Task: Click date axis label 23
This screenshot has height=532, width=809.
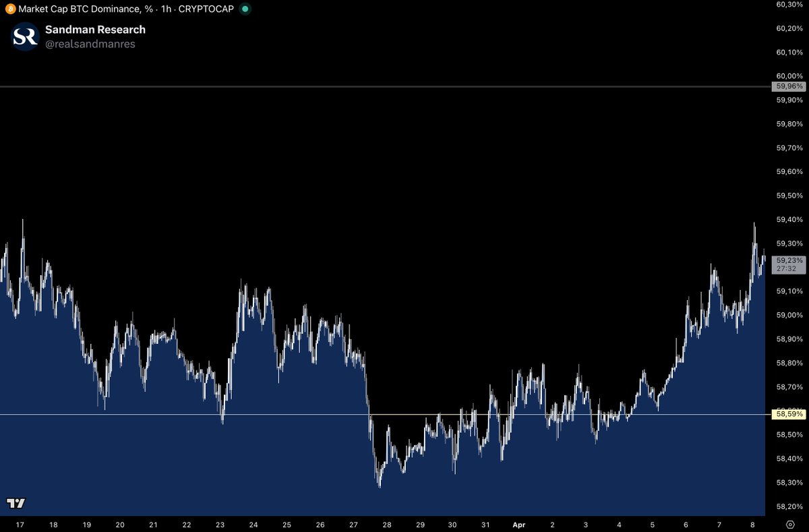Action: tap(220, 525)
